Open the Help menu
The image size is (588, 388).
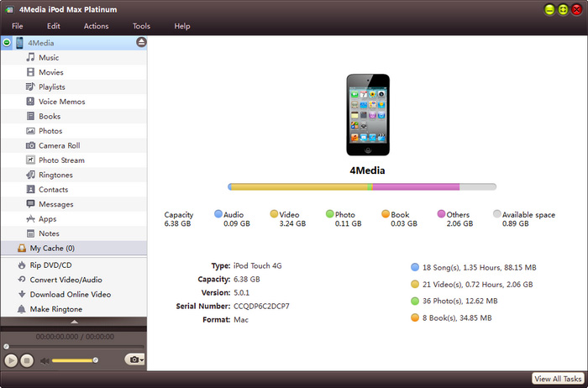point(182,26)
